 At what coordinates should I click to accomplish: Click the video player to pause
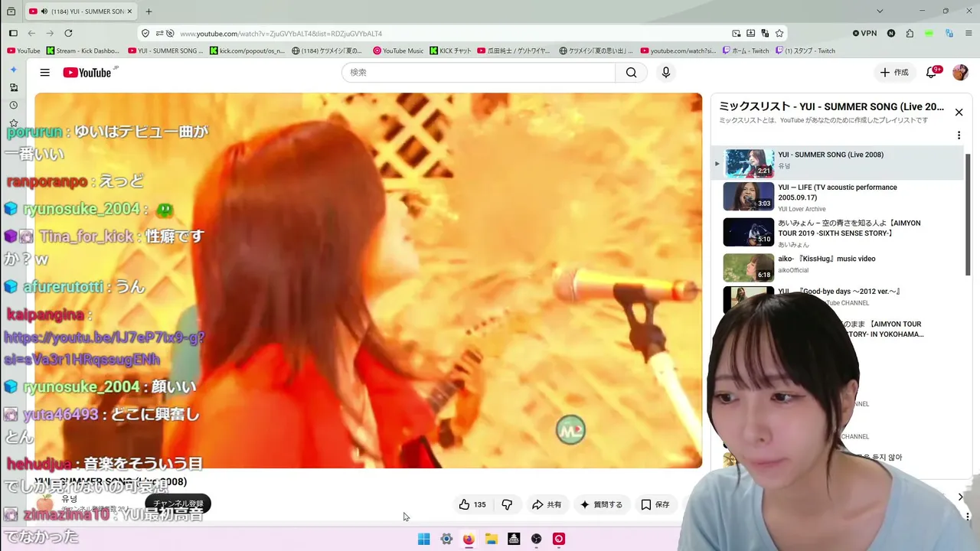[x=368, y=280]
